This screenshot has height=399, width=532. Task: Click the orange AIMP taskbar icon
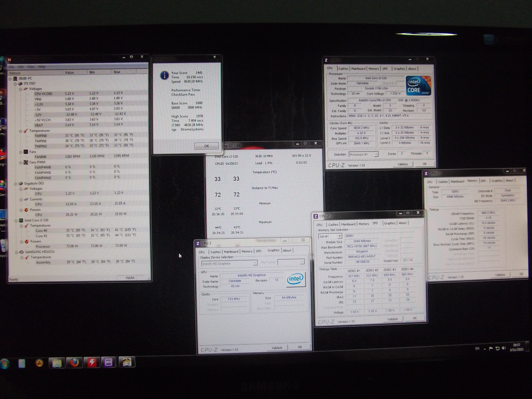[x=39, y=363]
